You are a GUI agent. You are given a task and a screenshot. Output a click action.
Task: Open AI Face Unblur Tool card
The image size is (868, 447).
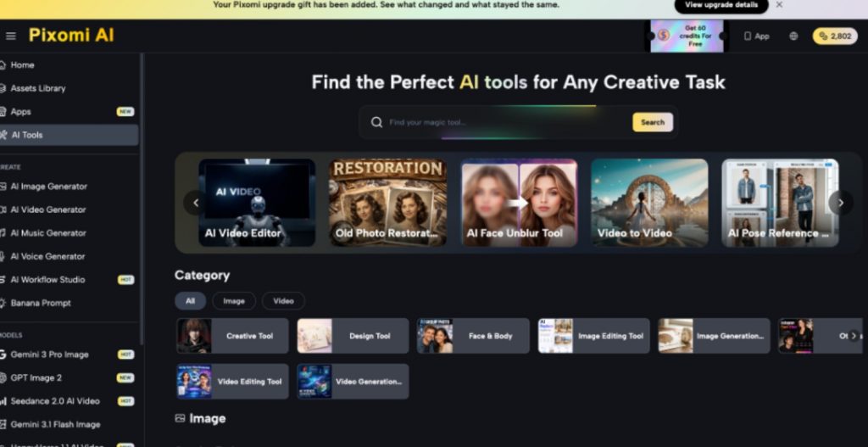[x=519, y=203]
